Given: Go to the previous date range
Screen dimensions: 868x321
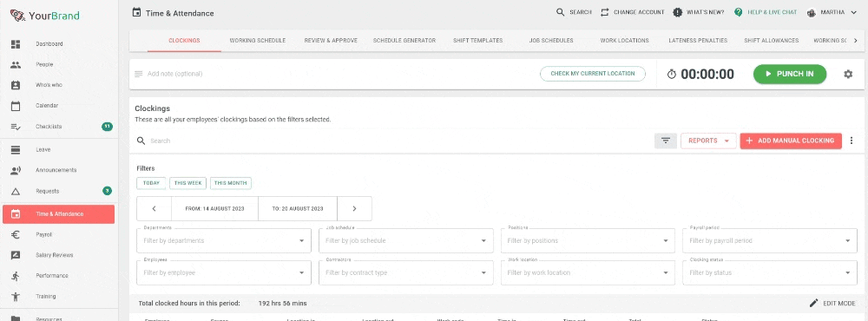Looking at the screenshot, I should (x=154, y=208).
